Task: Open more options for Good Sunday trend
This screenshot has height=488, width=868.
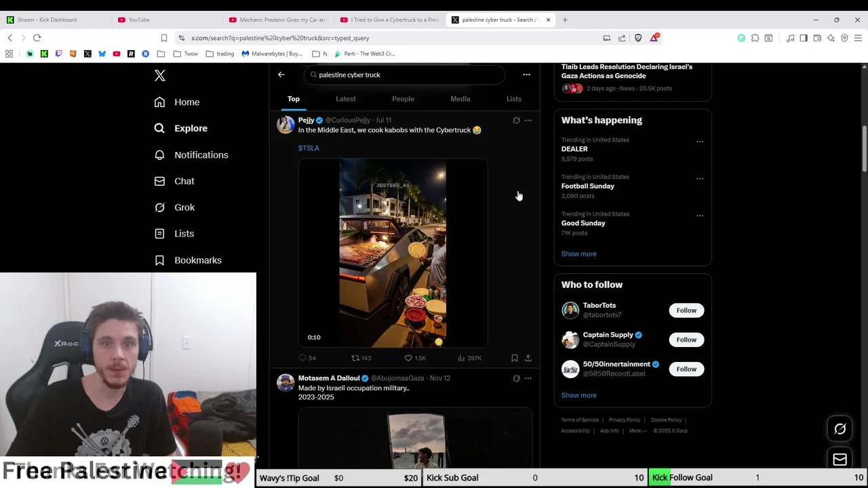Action: pos(700,216)
